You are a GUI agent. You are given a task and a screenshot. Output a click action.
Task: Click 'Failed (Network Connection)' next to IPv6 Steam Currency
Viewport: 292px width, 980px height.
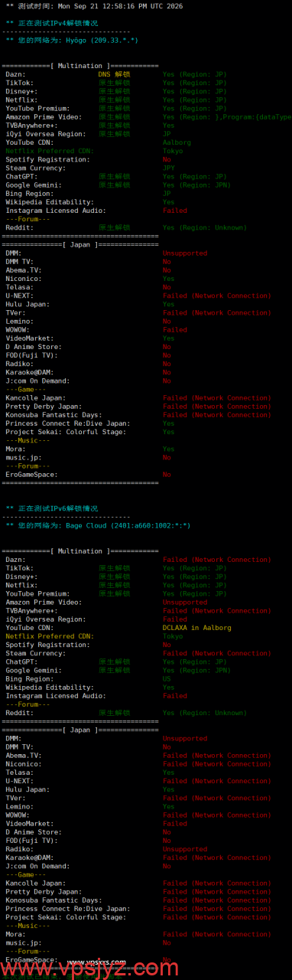216,653
